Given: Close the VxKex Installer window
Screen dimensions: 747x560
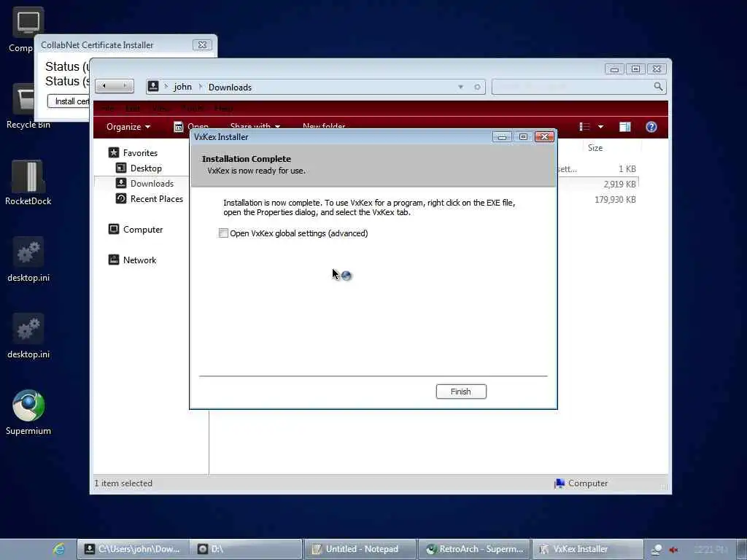Looking at the screenshot, I should pos(544,137).
